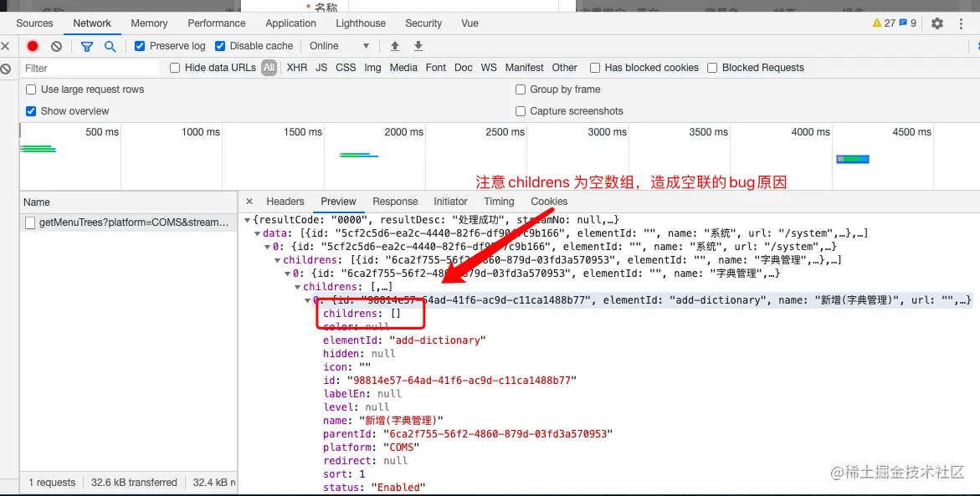Screen dimensions: 980x496
Task: Clear the network log
Action: click(56, 46)
